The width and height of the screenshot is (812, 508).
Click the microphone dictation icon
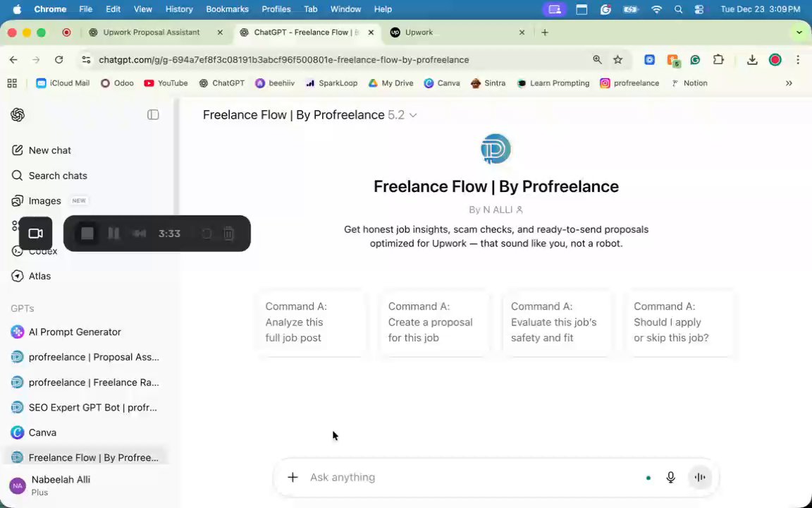[670, 478]
